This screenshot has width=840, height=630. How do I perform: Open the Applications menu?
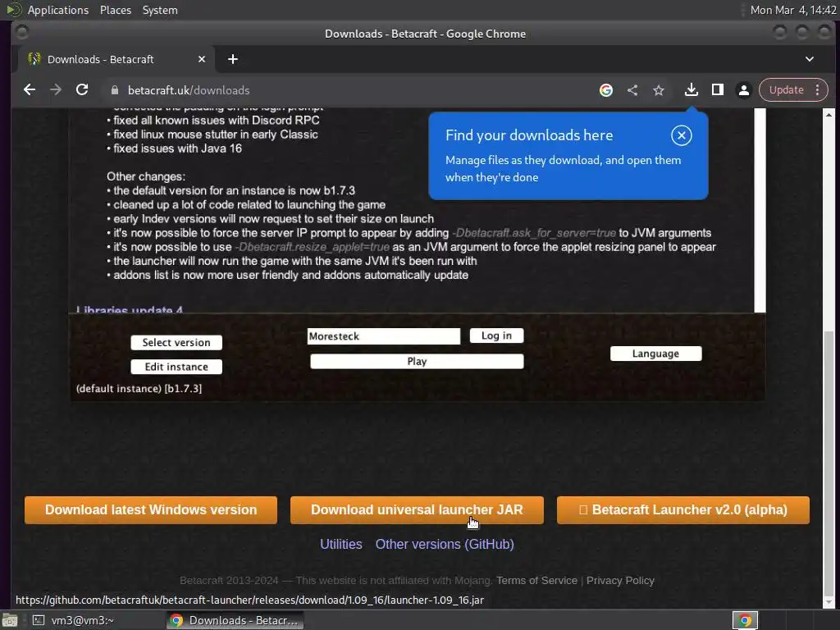click(58, 10)
